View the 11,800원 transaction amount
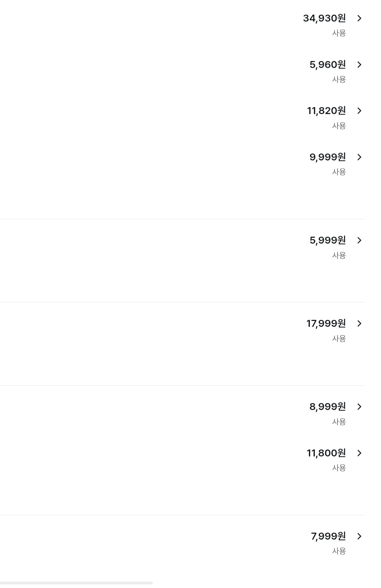 [x=326, y=453]
